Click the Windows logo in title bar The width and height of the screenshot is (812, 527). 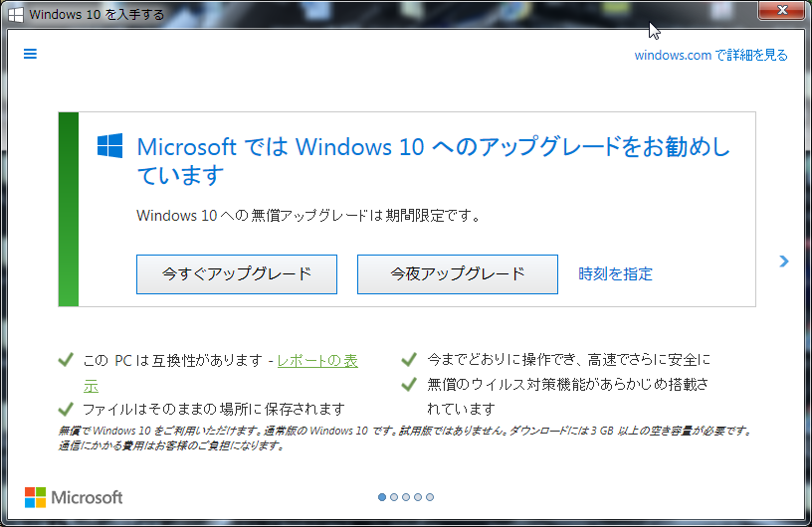(16, 15)
